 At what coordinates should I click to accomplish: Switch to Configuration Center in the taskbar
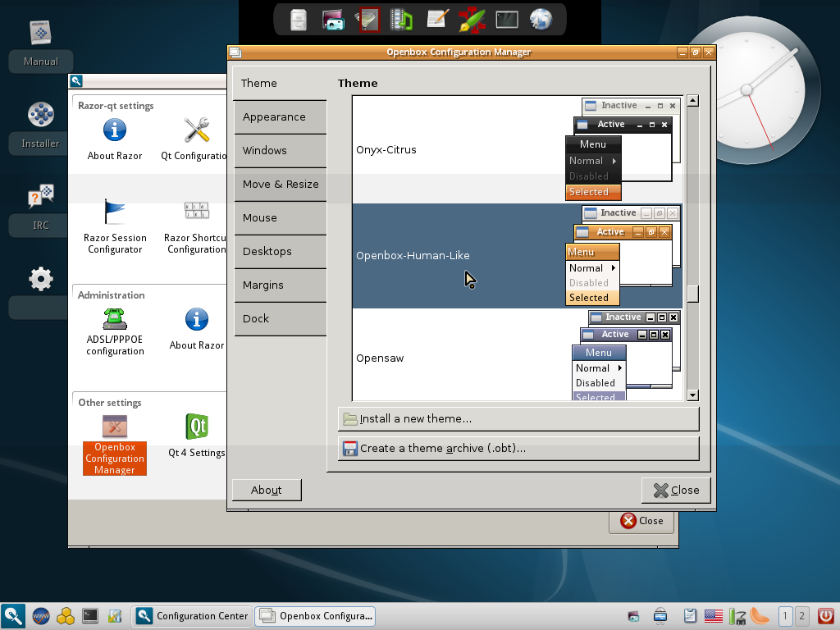[192, 616]
